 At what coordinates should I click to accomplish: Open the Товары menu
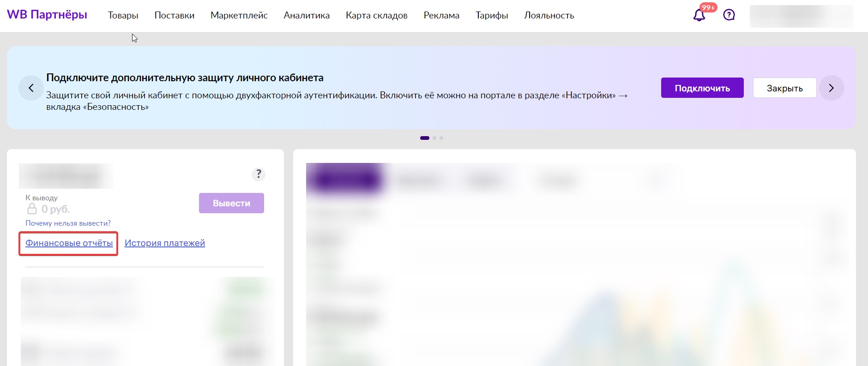click(123, 15)
